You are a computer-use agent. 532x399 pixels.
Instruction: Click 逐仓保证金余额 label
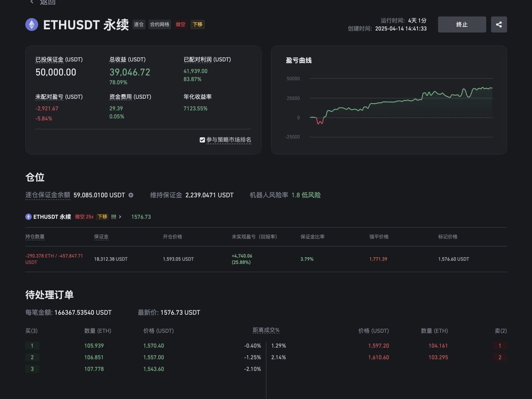click(x=48, y=195)
